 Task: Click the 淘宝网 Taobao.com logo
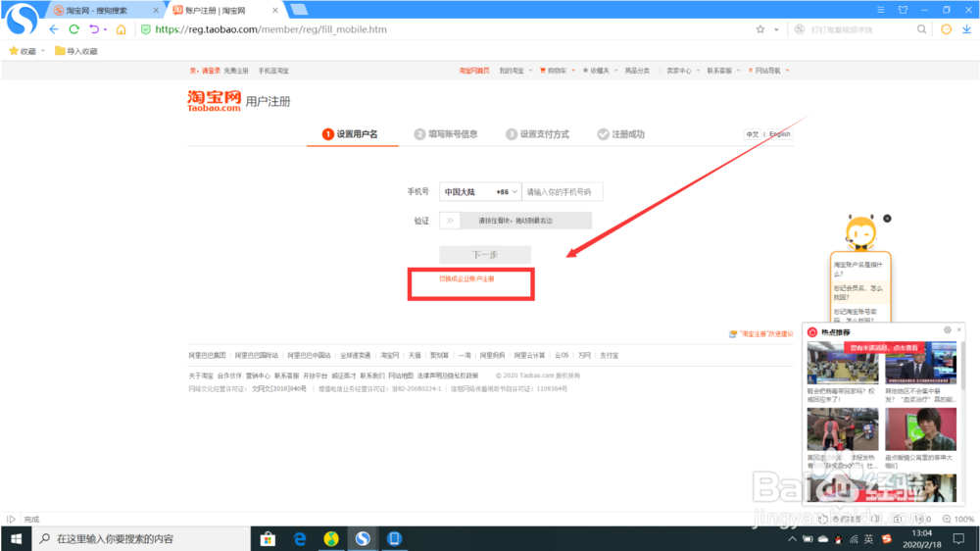pos(214,101)
